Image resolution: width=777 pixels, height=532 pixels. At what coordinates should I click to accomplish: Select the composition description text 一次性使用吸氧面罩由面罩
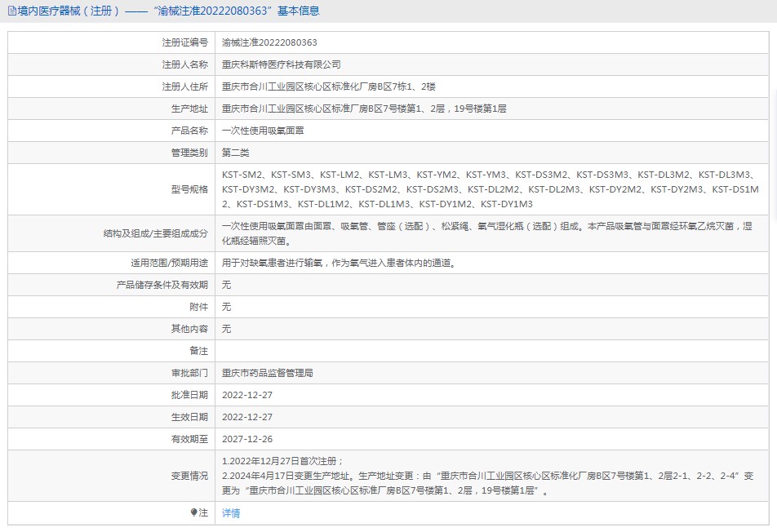click(x=487, y=233)
